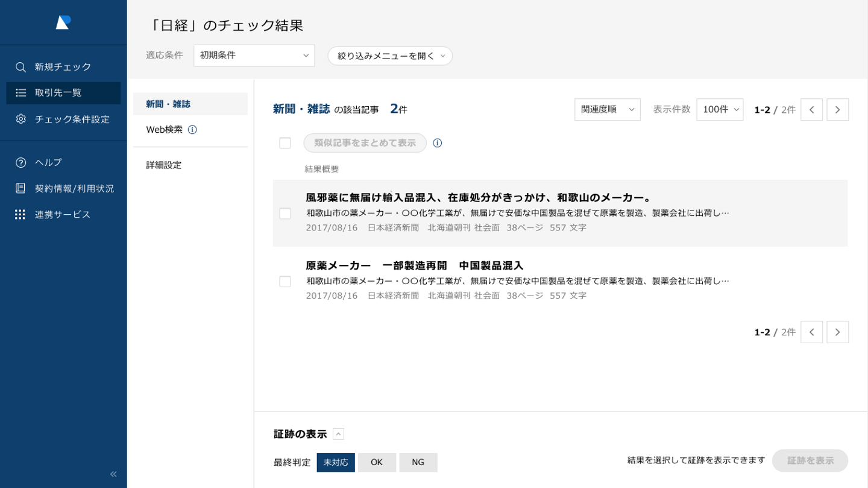Click the app logo in the sidebar
The width and height of the screenshot is (868, 488).
63,22
